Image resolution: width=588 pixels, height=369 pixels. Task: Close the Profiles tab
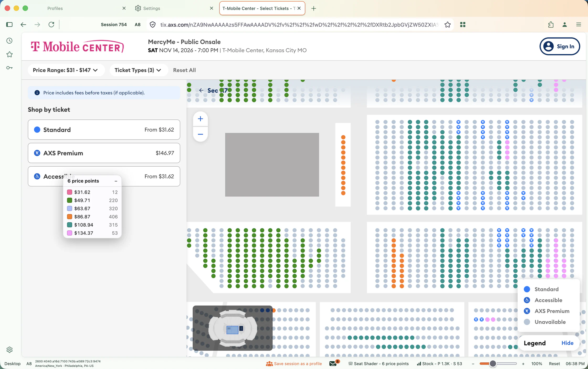(x=124, y=8)
